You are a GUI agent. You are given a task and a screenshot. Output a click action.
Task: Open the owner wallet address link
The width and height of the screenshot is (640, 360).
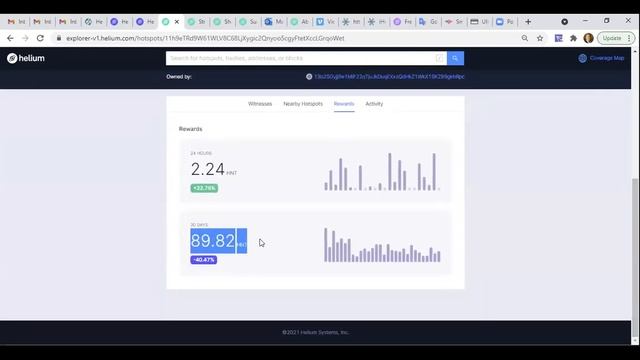(x=389, y=76)
